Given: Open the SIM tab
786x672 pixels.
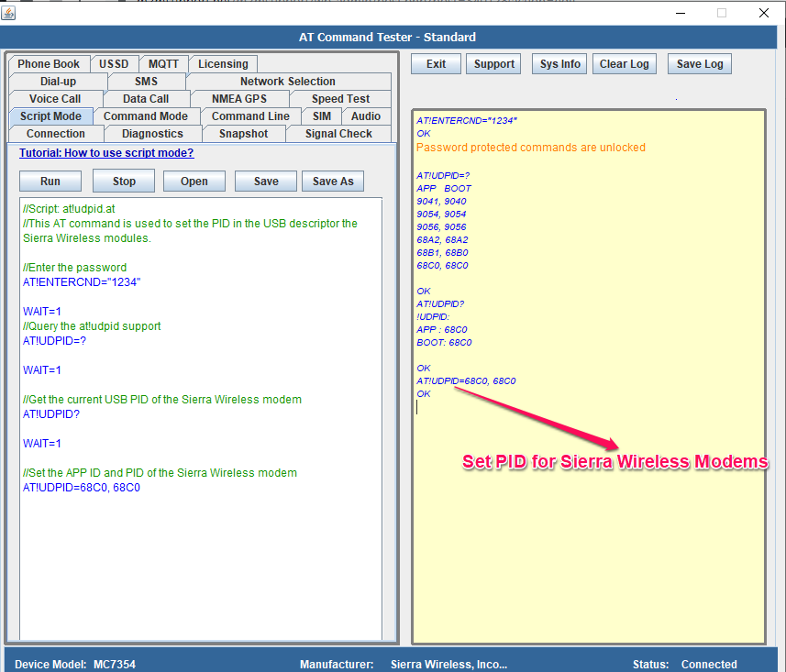Looking at the screenshot, I should [322, 116].
